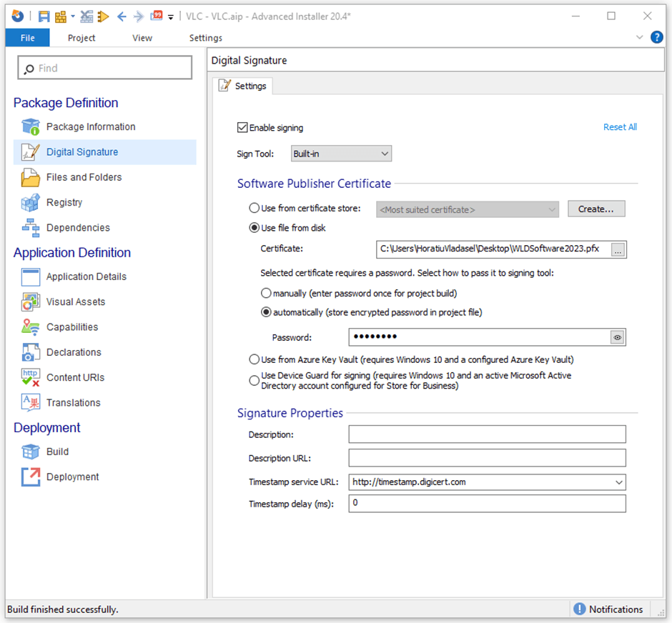Click the Capabilities icon
The width and height of the screenshot is (672, 623).
(x=31, y=327)
